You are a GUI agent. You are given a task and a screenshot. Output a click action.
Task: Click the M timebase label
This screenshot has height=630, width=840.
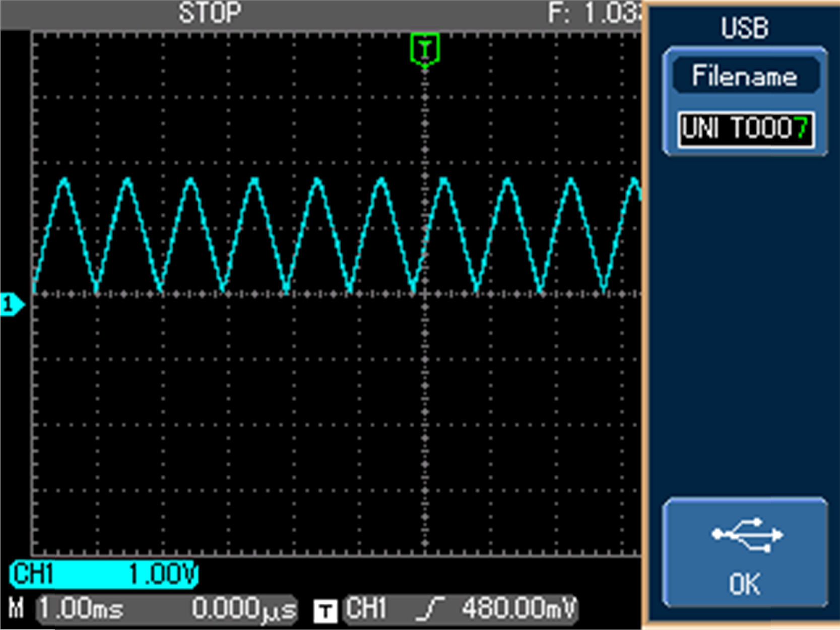click(16, 609)
